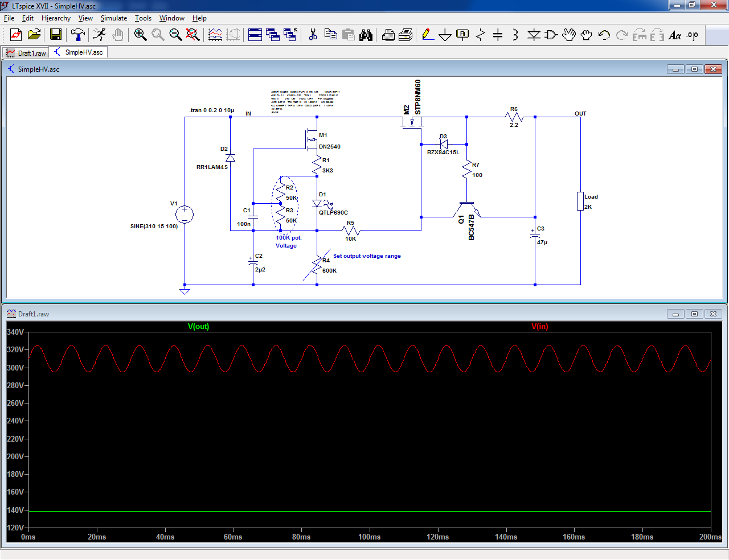Save the schematic with floppy disk icon
Viewport: 729px width, 560px height.
(55, 35)
